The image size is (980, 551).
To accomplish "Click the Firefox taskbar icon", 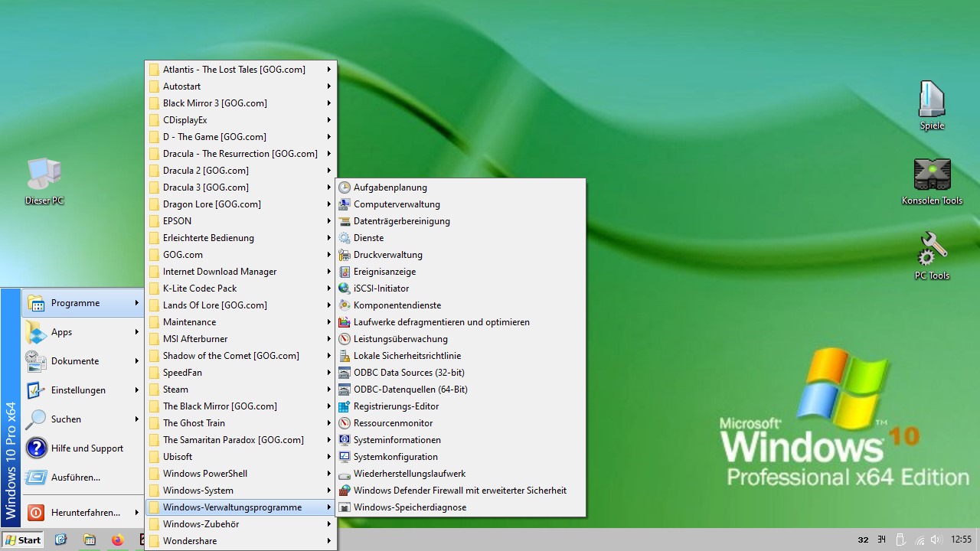I will tap(117, 540).
